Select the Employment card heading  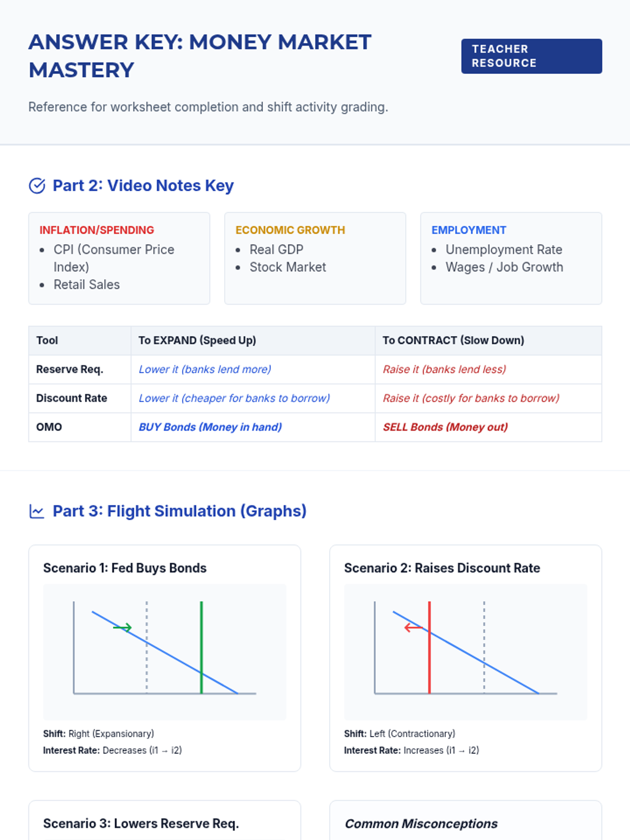coord(468,230)
